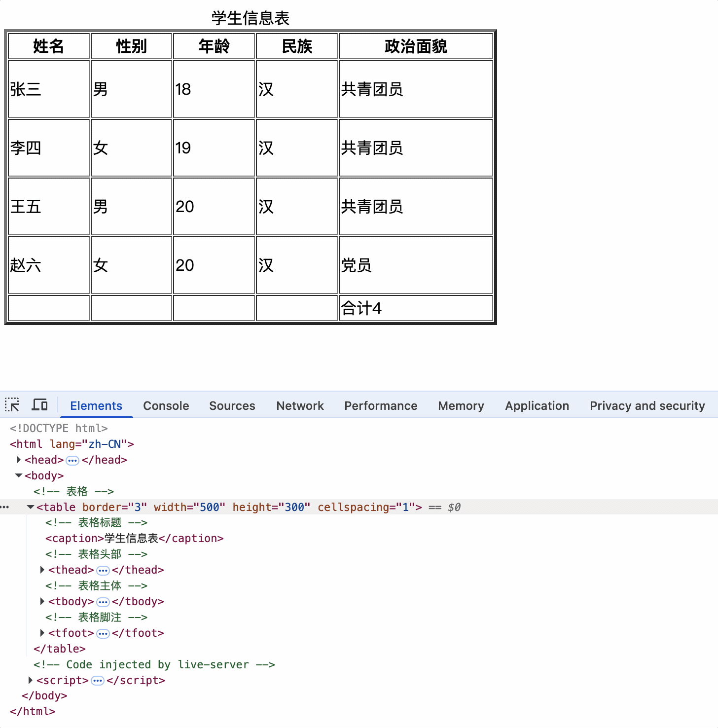Click the "性别" column header
Screen dimensions: 718x728
pyautogui.click(x=132, y=46)
